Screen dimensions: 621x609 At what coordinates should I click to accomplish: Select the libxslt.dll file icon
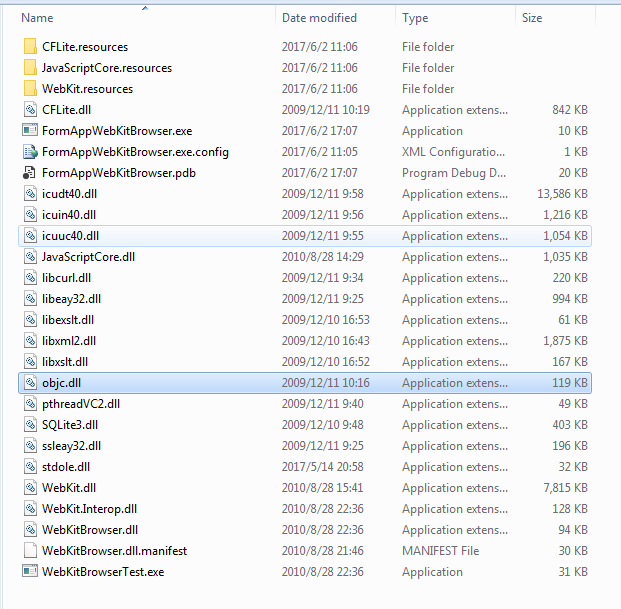pyautogui.click(x=30, y=361)
